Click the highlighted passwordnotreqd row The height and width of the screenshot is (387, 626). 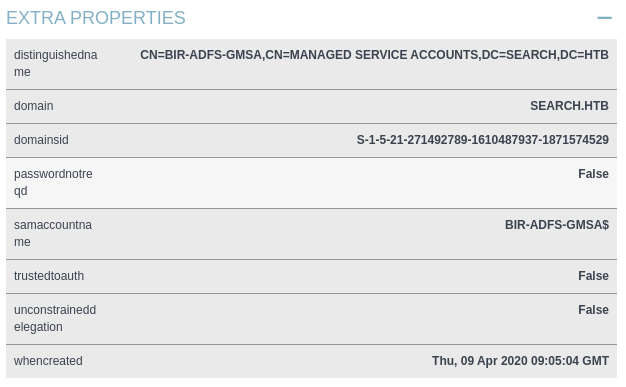point(311,183)
